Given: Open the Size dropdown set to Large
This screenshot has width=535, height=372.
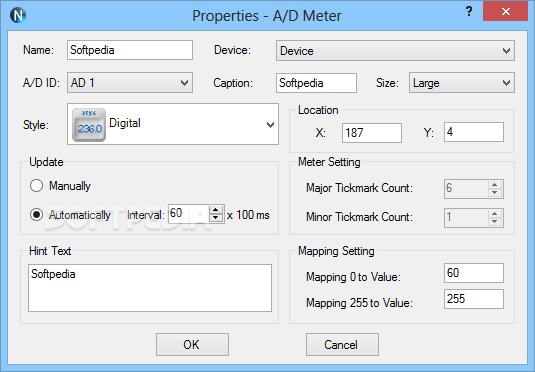Looking at the screenshot, I should 462,83.
